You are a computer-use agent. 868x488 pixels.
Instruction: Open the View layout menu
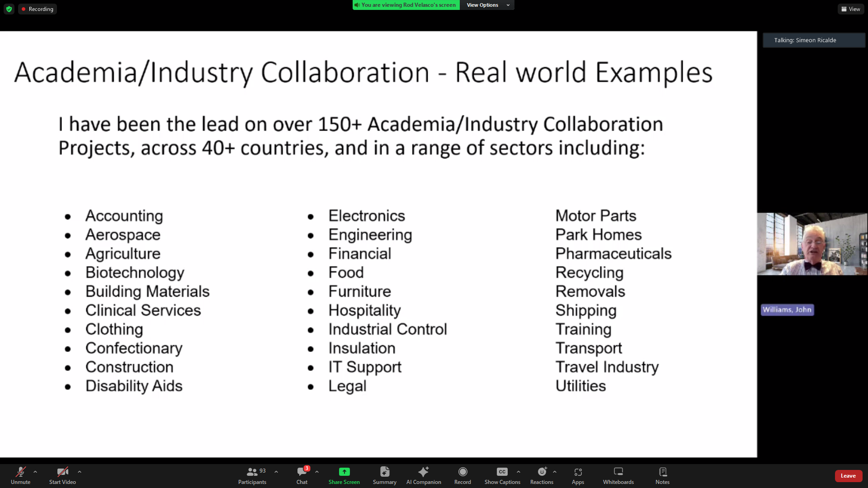(851, 9)
